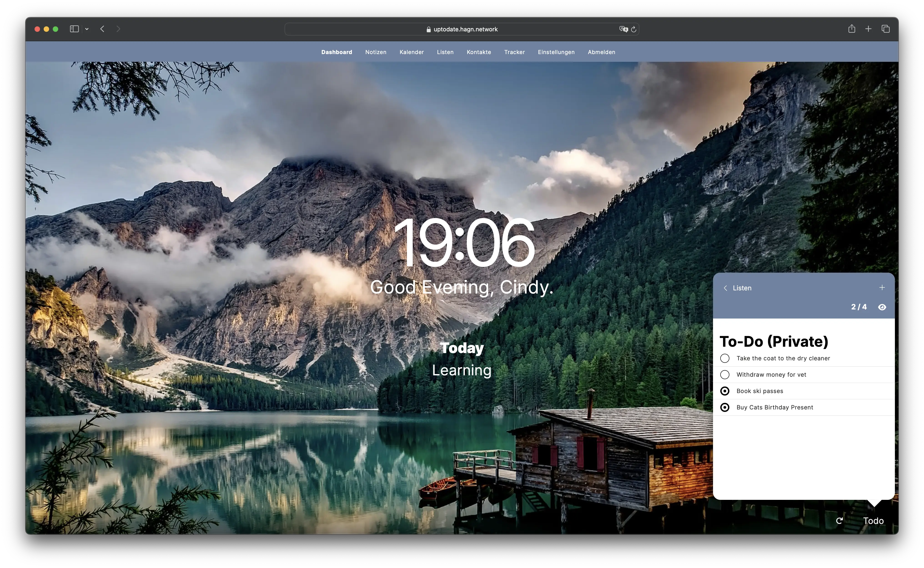The width and height of the screenshot is (924, 568).
Task: Click the plus icon in Listen panel
Action: pyautogui.click(x=882, y=288)
